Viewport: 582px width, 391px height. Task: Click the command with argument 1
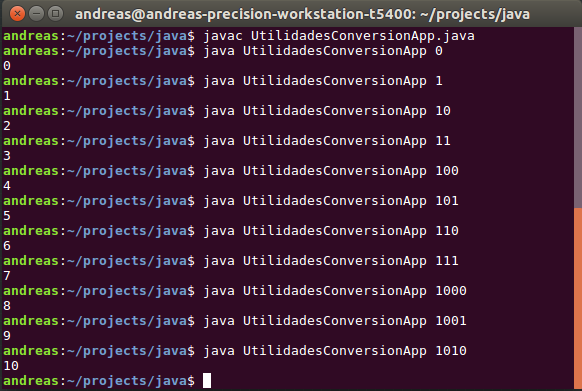(x=323, y=81)
